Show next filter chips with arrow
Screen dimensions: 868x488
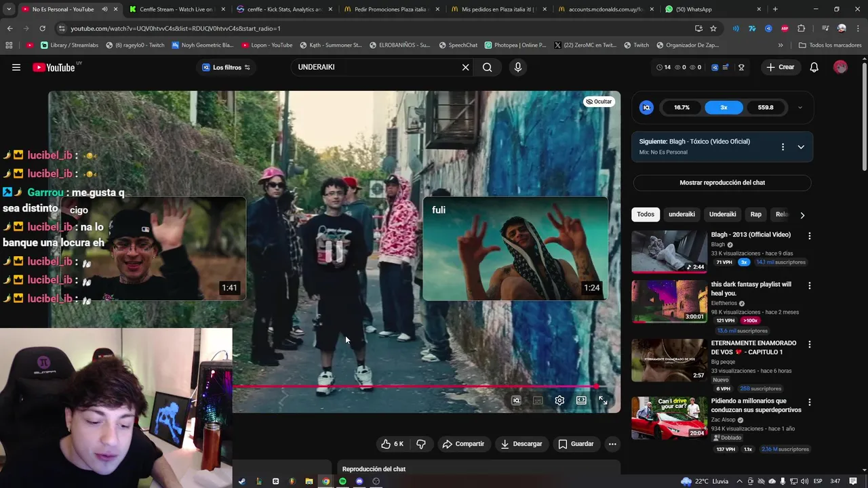[x=802, y=215]
